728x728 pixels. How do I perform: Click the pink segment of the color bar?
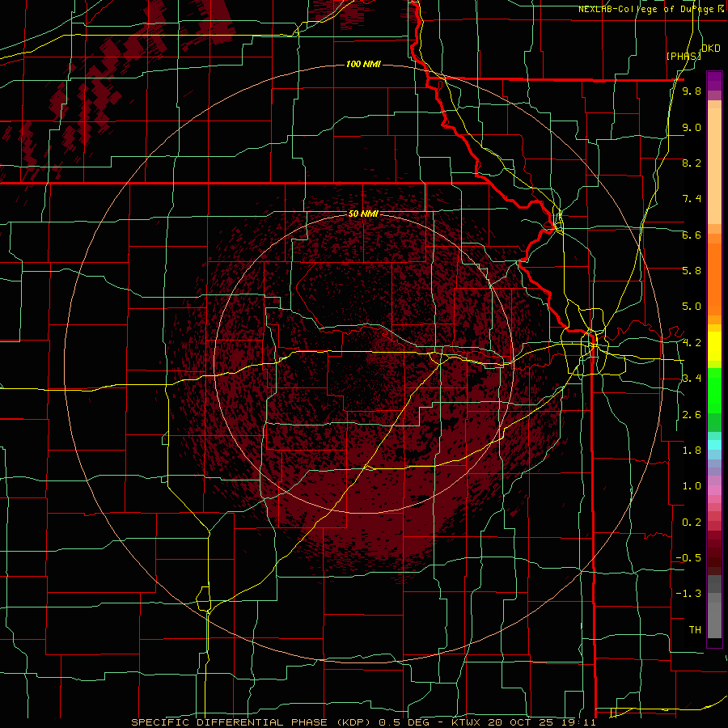point(714,490)
